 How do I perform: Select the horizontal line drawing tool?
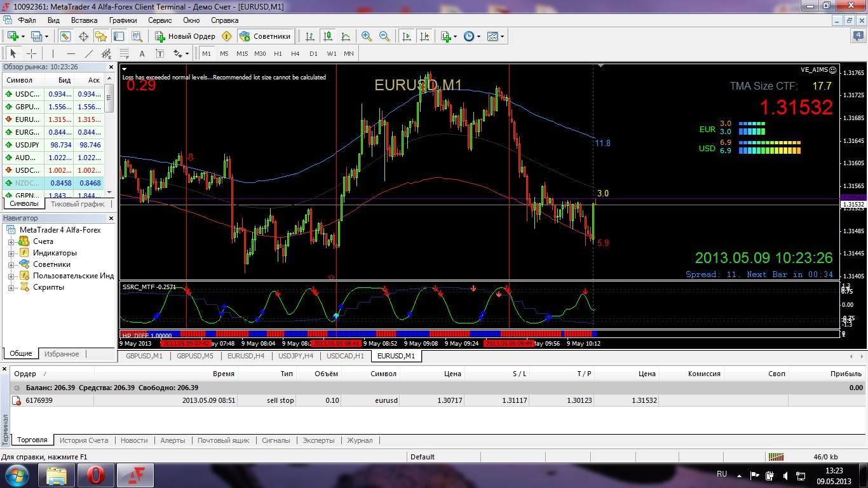[x=71, y=53]
